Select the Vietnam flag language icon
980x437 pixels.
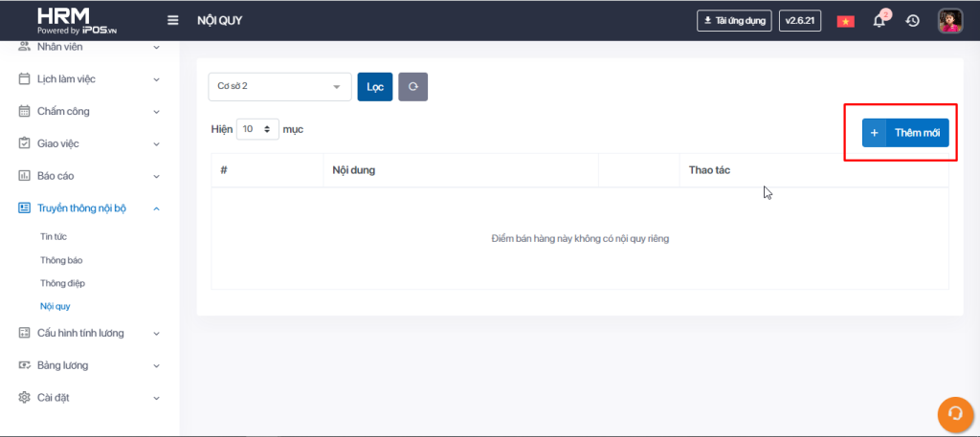pyautogui.click(x=845, y=21)
